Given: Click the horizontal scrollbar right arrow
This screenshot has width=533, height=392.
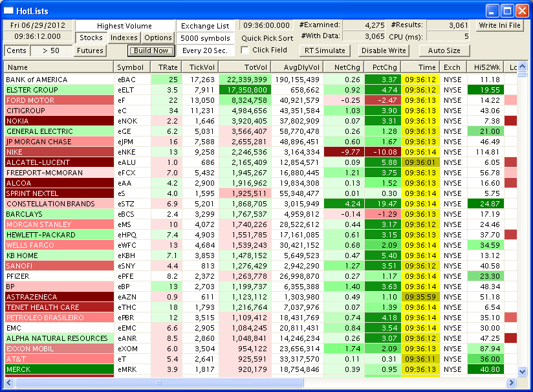Looking at the screenshot, I should (x=512, y=383).
